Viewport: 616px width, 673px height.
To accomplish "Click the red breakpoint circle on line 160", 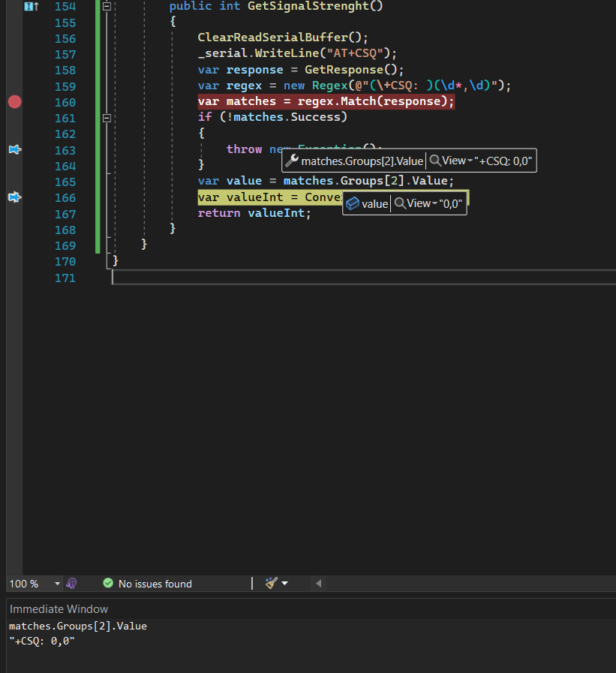I will (x=14, y=101).
